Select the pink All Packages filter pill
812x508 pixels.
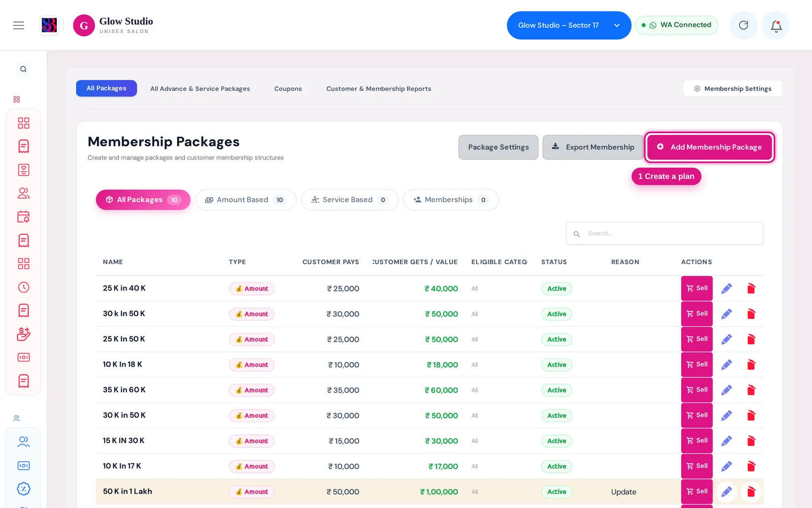(143, 200)
